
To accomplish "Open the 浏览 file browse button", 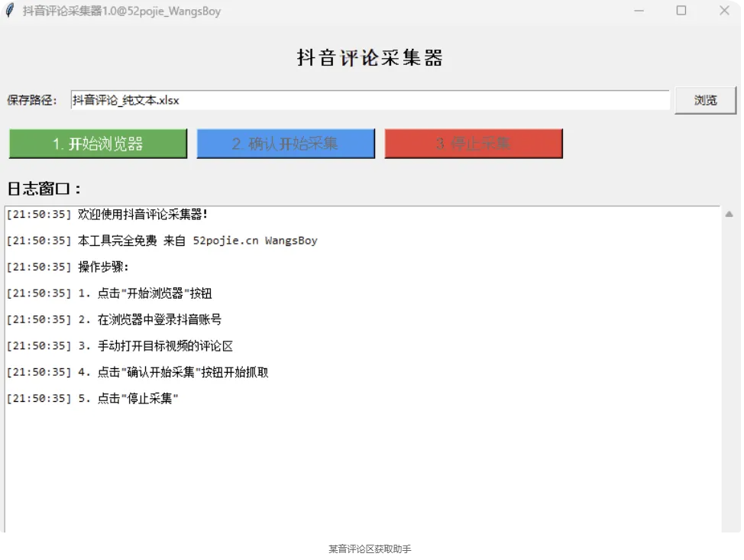I will [x=704, y=100].
